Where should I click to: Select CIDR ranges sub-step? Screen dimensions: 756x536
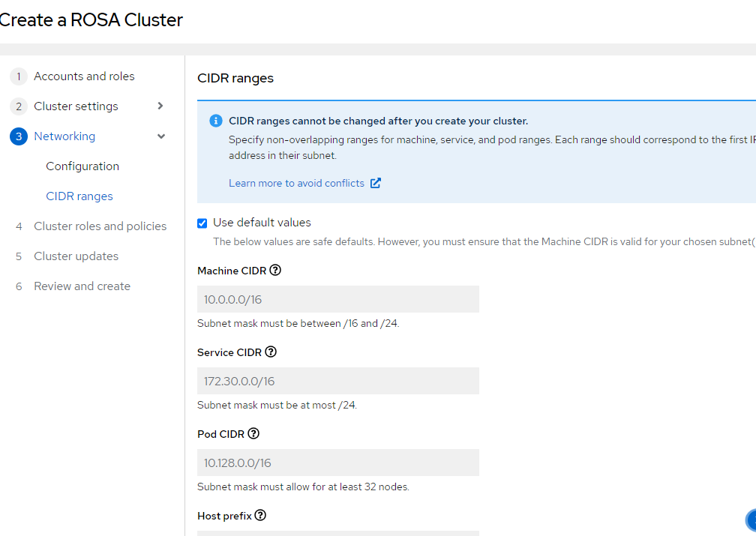79,196
